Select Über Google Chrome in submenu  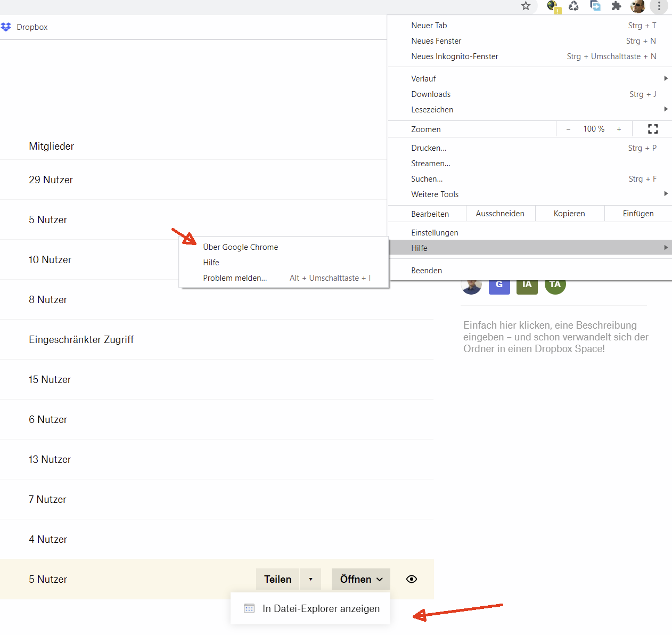pos(284,247)
